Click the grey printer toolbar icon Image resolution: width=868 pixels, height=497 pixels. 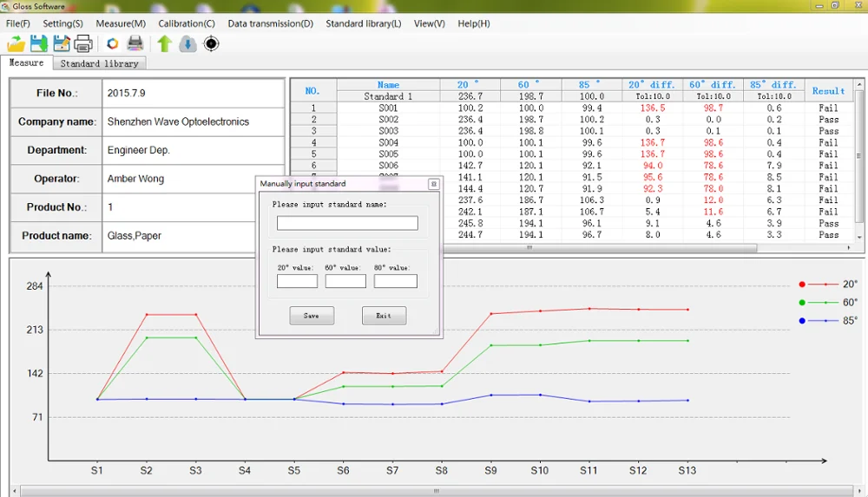(x=84, y=43)
